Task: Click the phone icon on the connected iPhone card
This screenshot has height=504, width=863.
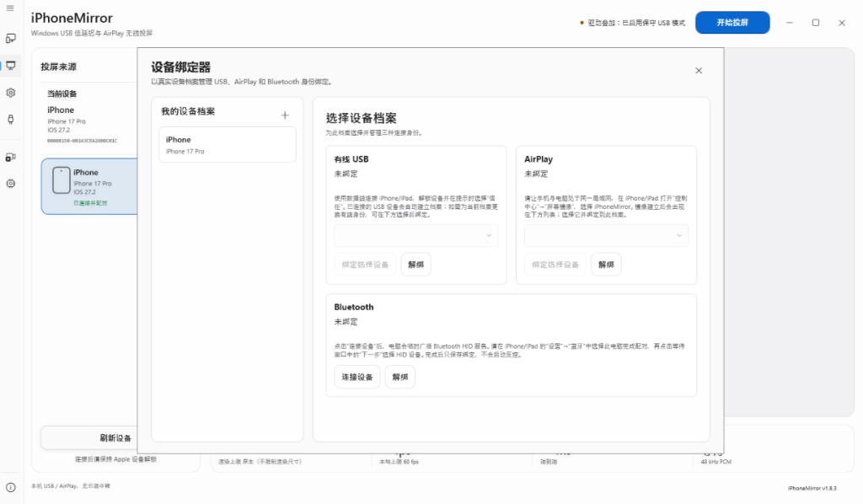Action: [x=61, y=180]
